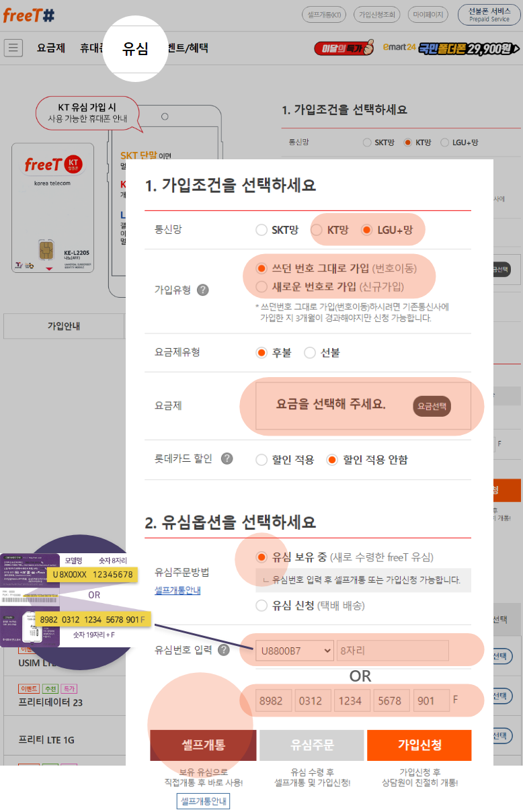Click the 8982 number field
The image size is (523, 812).
(x=274, y=700)
